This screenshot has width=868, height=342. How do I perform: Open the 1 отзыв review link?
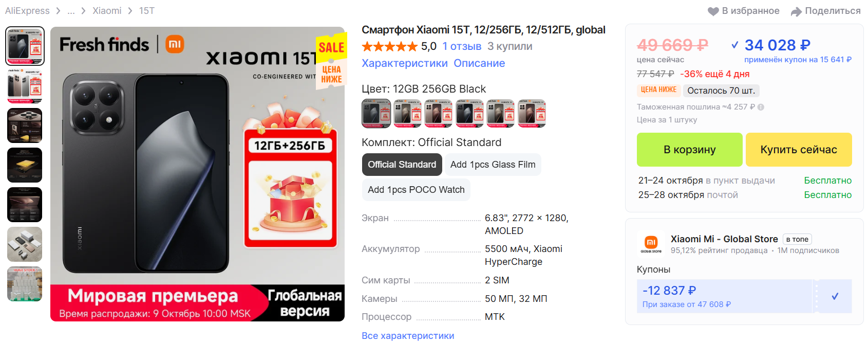tap(462, 46)
